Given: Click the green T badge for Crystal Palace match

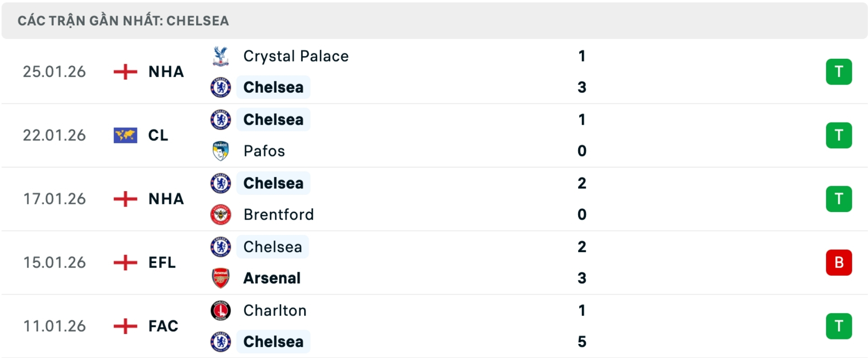Looking at the screenshot, I should (x=839, y=71).
